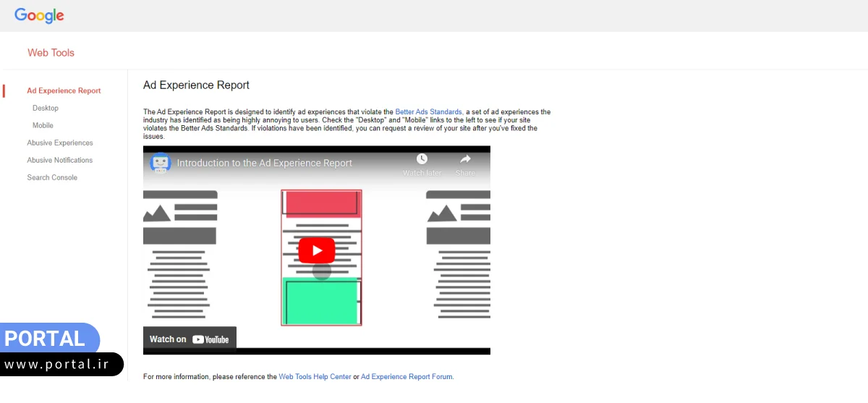
Task: Click the Watch later clock icon
Action: pos(422,159)
